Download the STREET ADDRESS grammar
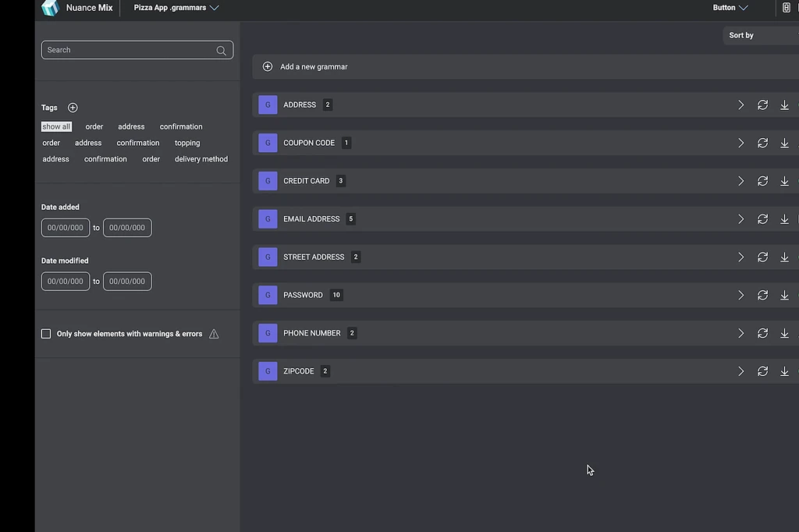This screenshot has height=532, width=799. [784, 257]
